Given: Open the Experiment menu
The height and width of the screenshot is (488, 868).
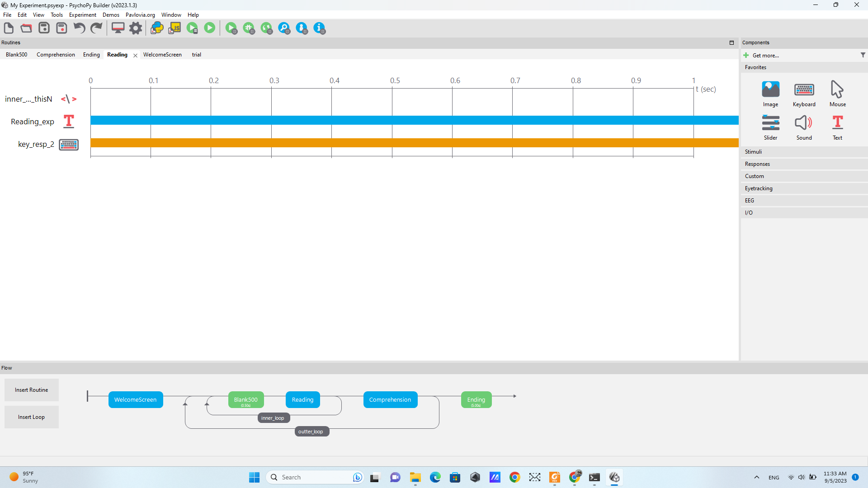Looking at the screenshot, I should click(82, 15).
